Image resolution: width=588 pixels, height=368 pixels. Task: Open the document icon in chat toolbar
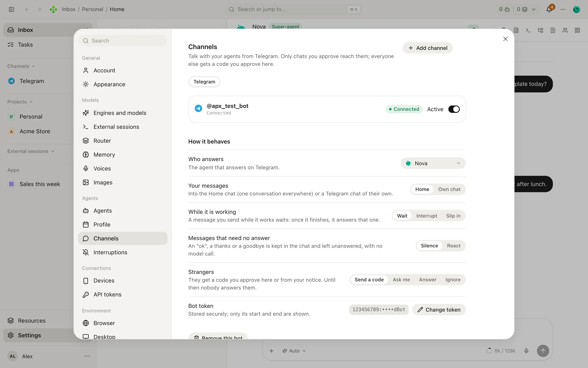tap(516, 30)
